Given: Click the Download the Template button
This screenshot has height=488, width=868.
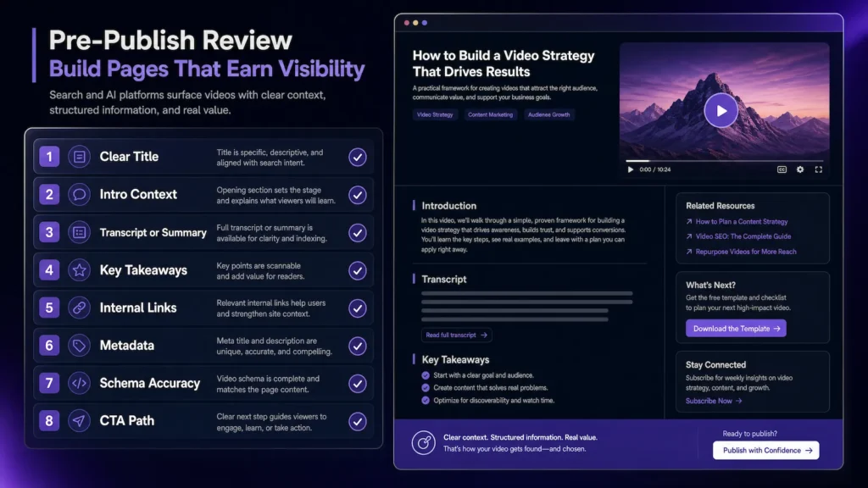Looking at the screenshot, I should coord(736,329).
